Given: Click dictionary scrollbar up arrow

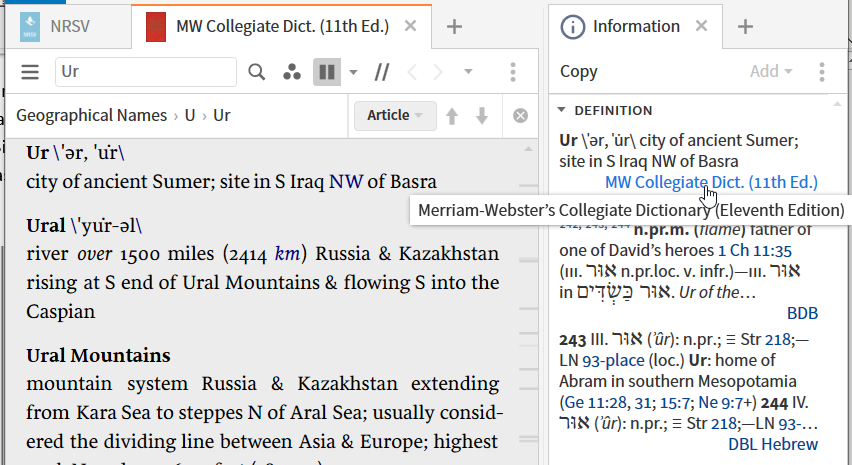Looking at the screenshot, I should [x=528, y=149].
